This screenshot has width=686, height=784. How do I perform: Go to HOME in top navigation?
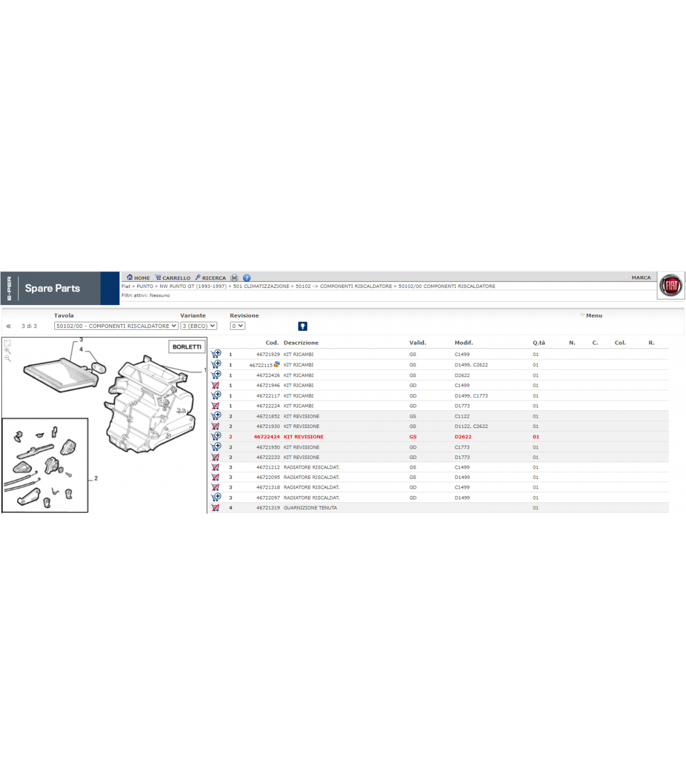[x=138, y=278]
